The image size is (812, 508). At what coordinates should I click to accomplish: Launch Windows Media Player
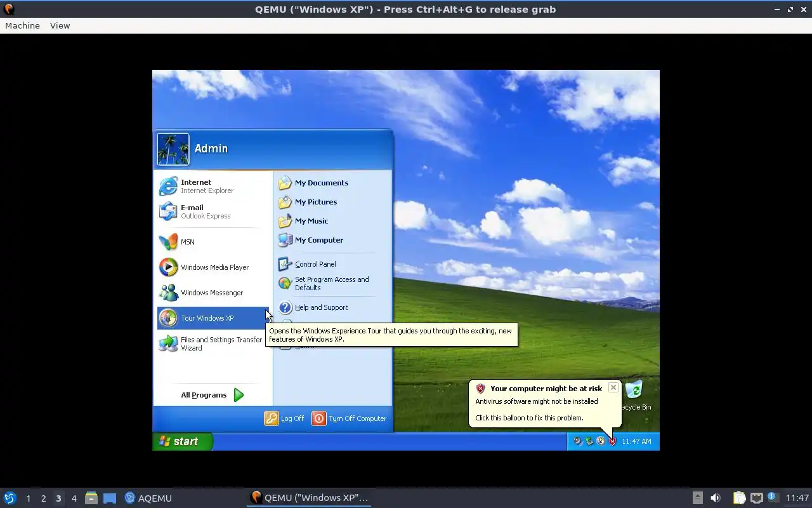[x=213, y=267]
